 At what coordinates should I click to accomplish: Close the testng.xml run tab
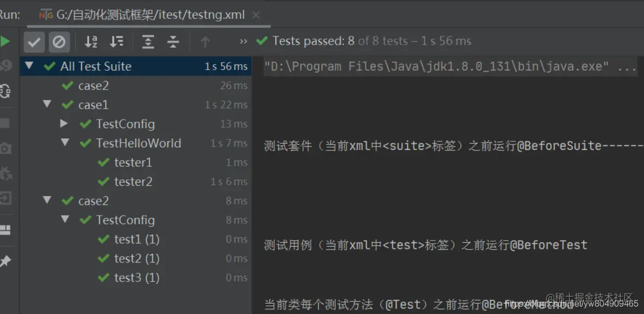pyautogui.click(x=256, y=15)
